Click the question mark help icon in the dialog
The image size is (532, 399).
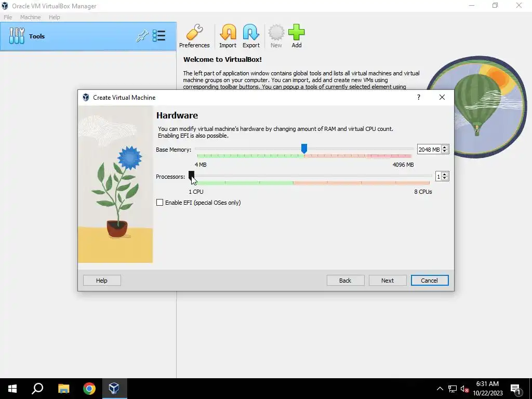[419, 97]
